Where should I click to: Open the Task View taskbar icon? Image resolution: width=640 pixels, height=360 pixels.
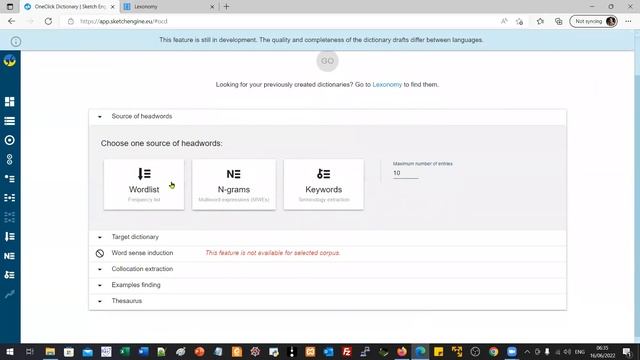pos(30,351)
